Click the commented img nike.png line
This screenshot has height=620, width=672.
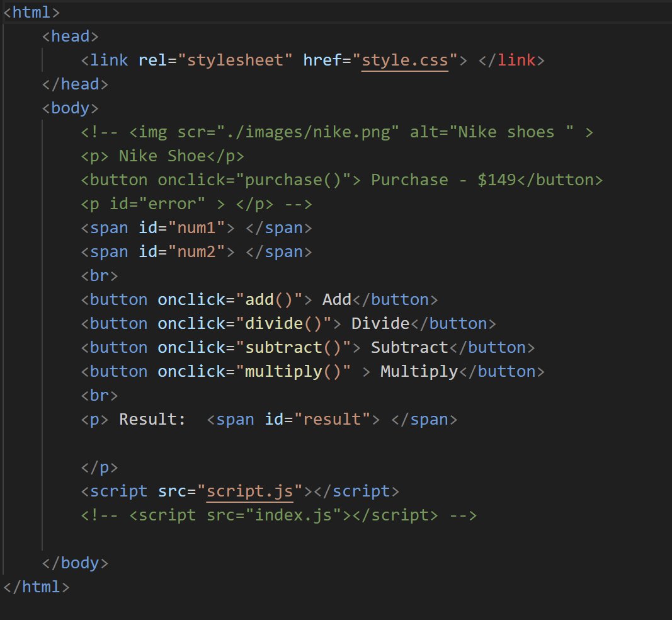338,132
